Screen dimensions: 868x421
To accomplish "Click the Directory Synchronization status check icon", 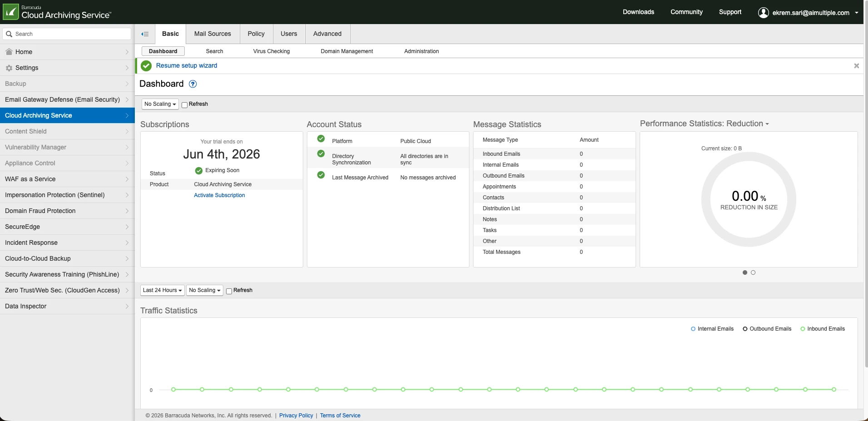I will point(321,154).
